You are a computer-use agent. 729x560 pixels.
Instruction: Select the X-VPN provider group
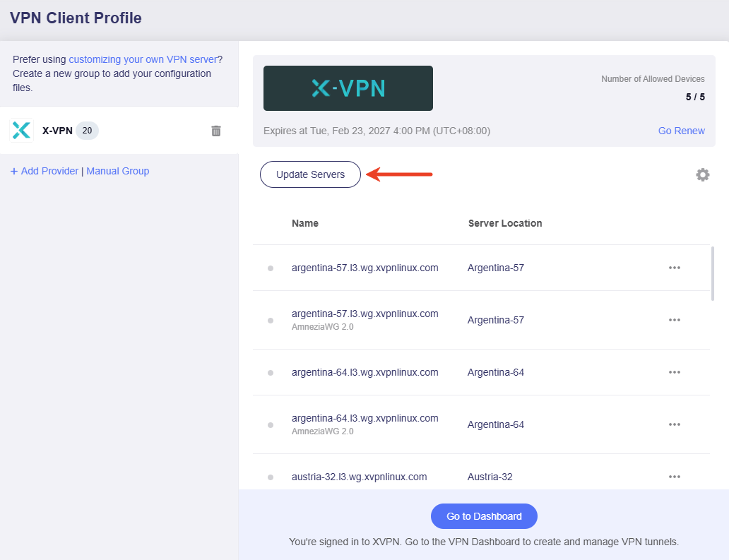(x=119, y=130)
